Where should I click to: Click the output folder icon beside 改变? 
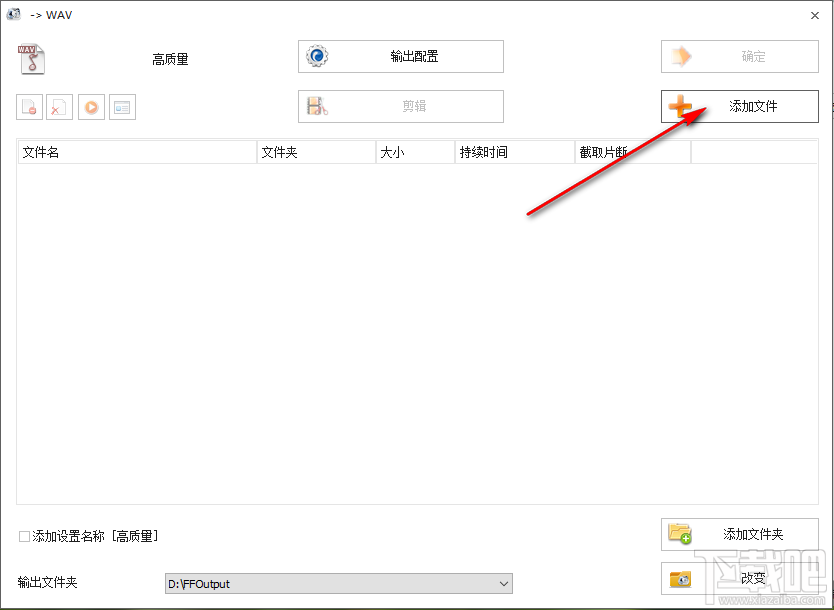tap(680, 578)
